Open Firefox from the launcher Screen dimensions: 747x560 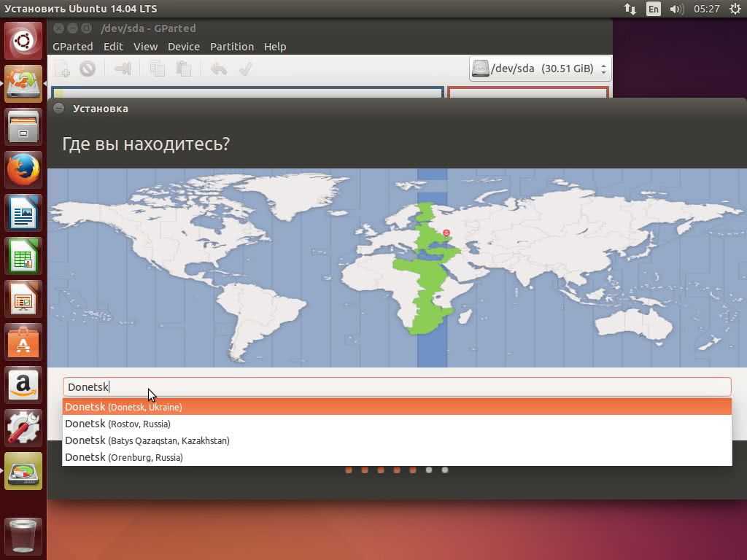23,170
